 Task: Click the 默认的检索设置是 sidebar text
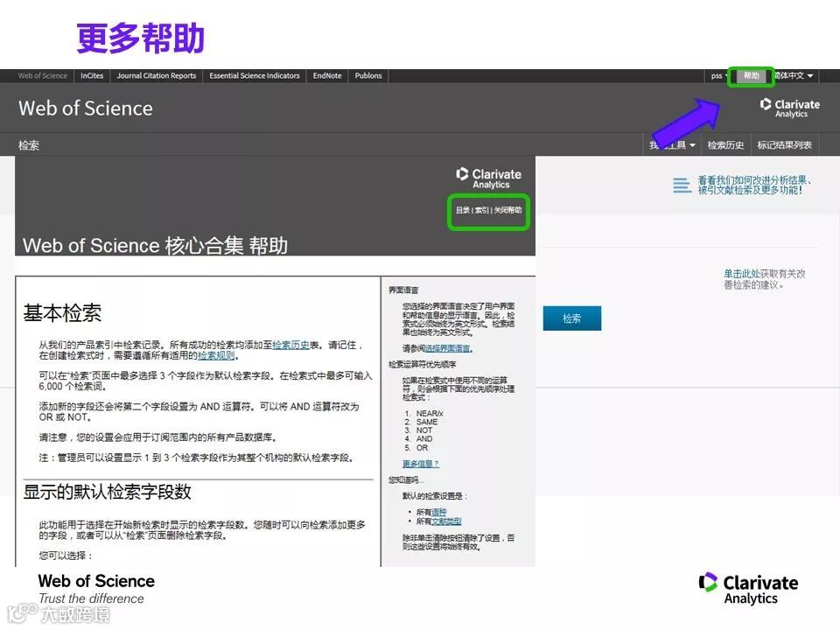[x=435, y=497]
